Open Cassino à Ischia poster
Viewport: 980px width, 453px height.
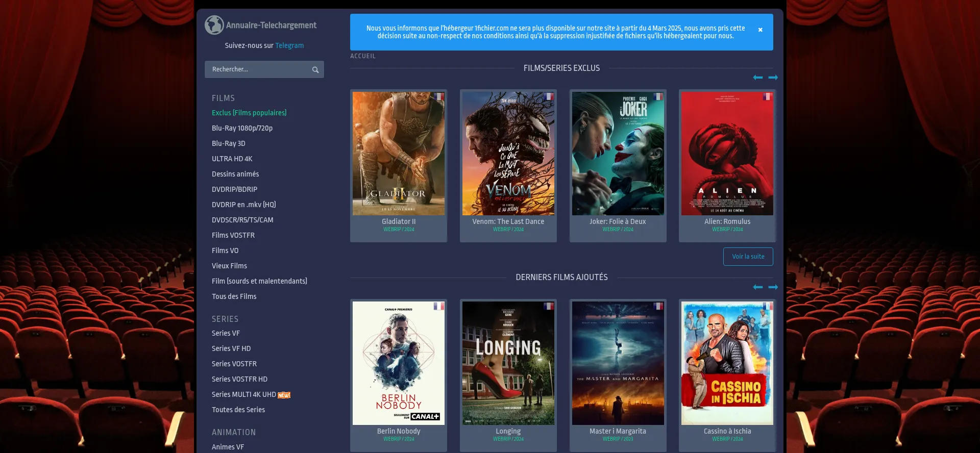click(727, 363)
